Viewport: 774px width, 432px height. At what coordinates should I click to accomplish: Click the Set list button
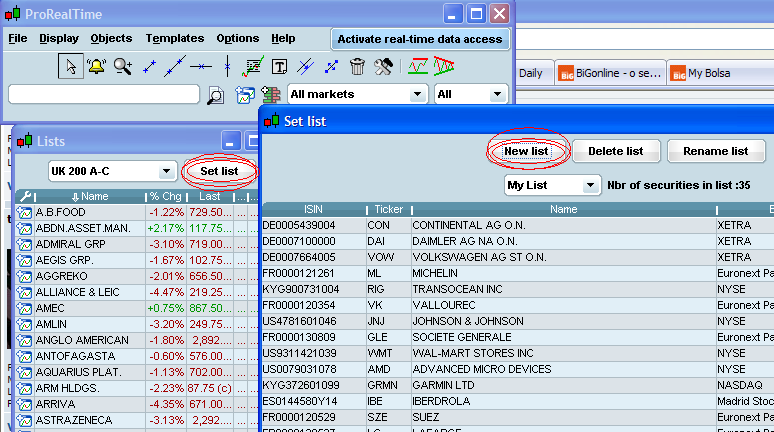point(219,171)
